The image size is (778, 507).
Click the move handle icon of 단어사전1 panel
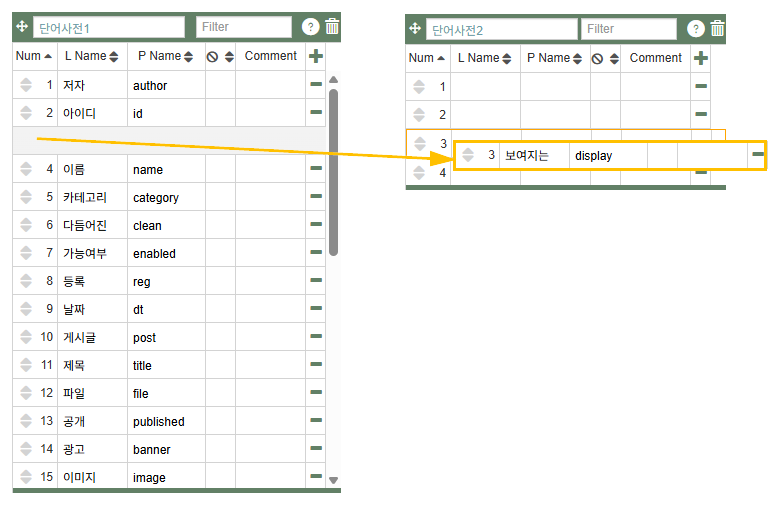point(23,27)
